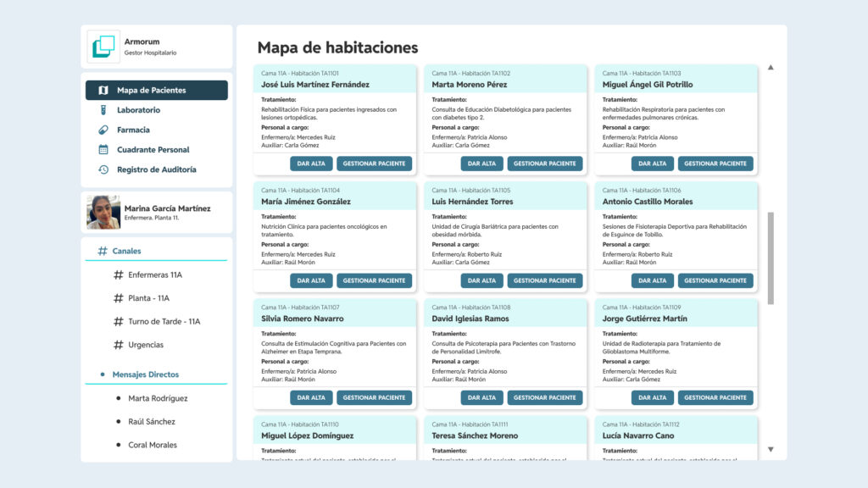Click Dar Alta for Antonio Castillo Morales
Image resolution: width=868 pixels, height=488 pixels.
click(652, 280)
